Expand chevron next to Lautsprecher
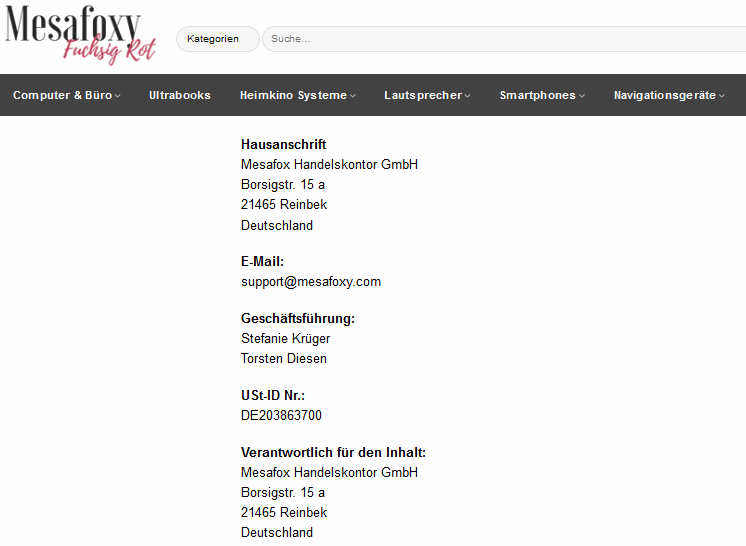 coord(468,96)
